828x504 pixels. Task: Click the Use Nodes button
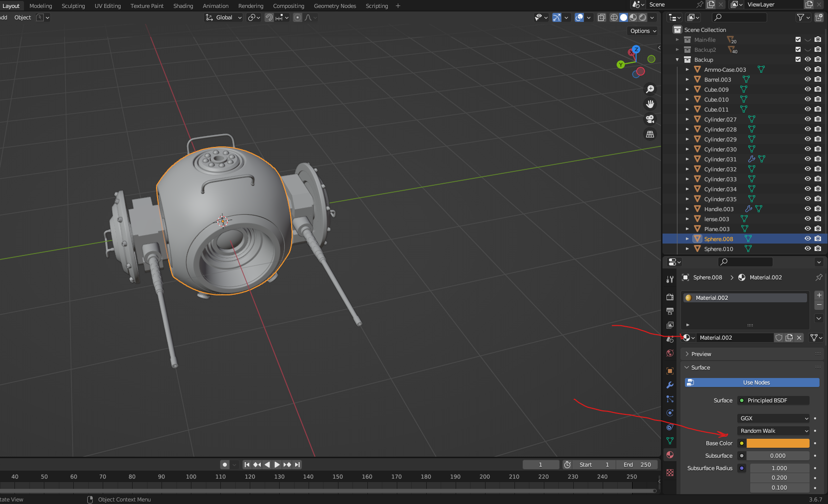click(x=752, y=382)
